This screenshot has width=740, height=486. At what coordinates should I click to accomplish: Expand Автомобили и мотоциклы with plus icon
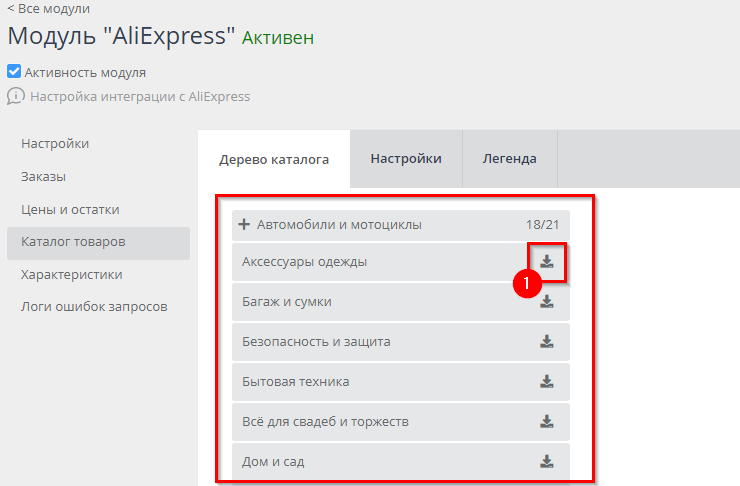coord(244,224)
